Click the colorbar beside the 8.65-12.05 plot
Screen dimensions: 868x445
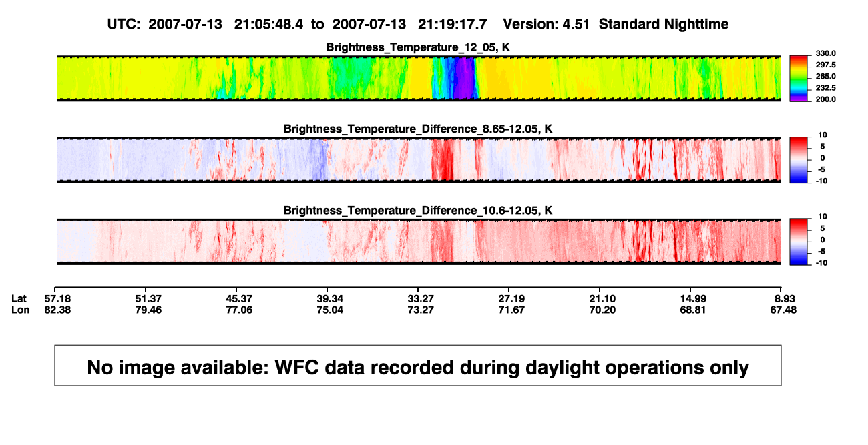pyautogui.click(x=799, y=159)
